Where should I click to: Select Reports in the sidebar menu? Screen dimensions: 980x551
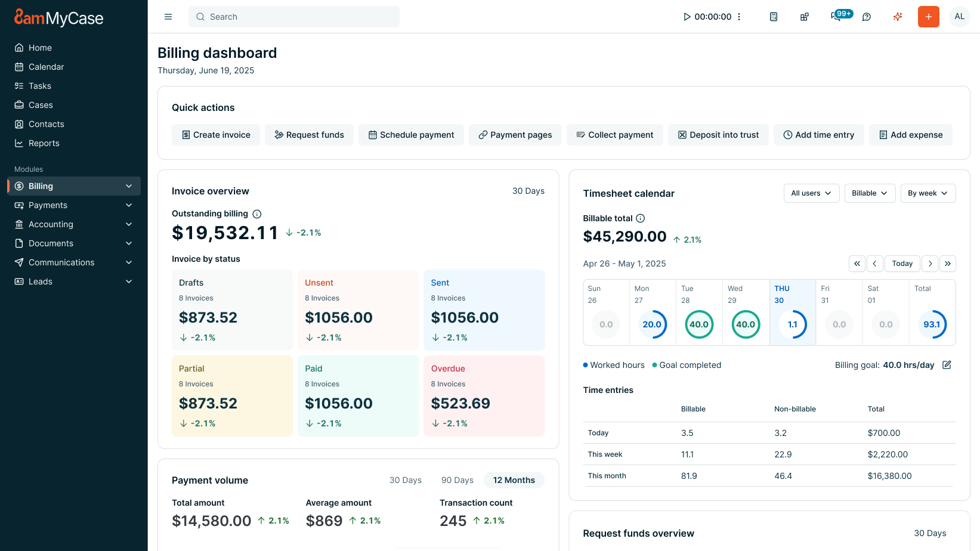tap(44, 143)
